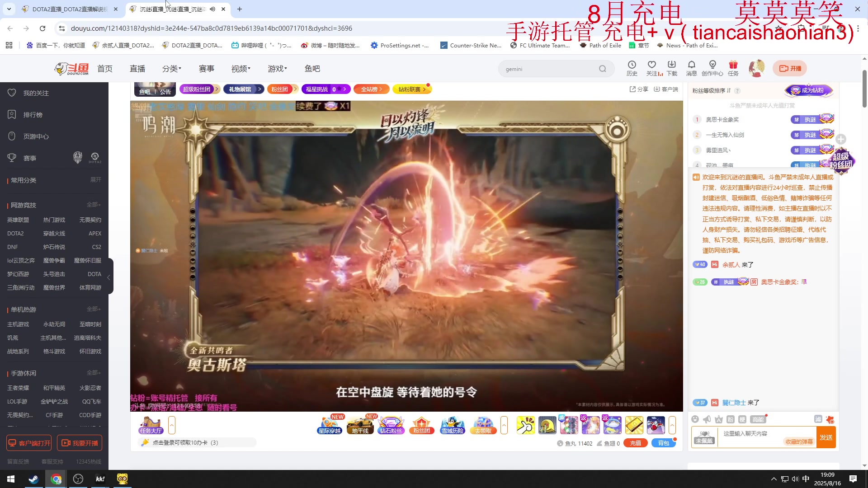The image size is (868, 488).
Task: Click 我要开播 button in sidebar
Action: [x=80, y=443]
